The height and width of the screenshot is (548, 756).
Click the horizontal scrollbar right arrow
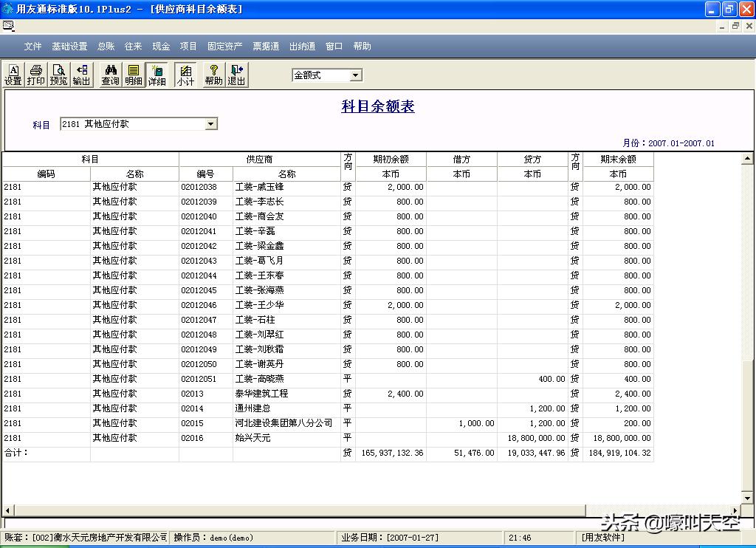(x=734, y=510)
